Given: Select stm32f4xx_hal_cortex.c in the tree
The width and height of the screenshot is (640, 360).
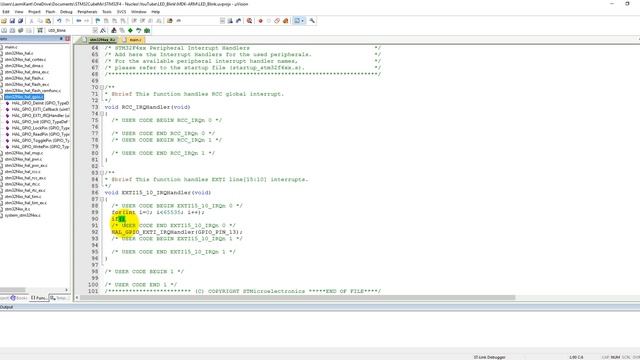Looking at the screenshot, I should (25, 60).
